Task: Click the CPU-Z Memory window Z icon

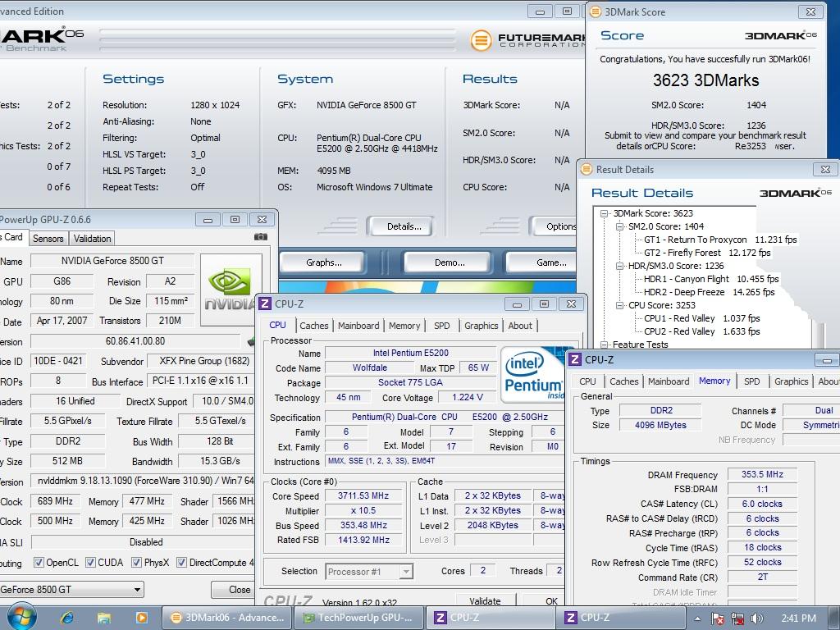Action: pyautogui.click(x=574, y=359)
